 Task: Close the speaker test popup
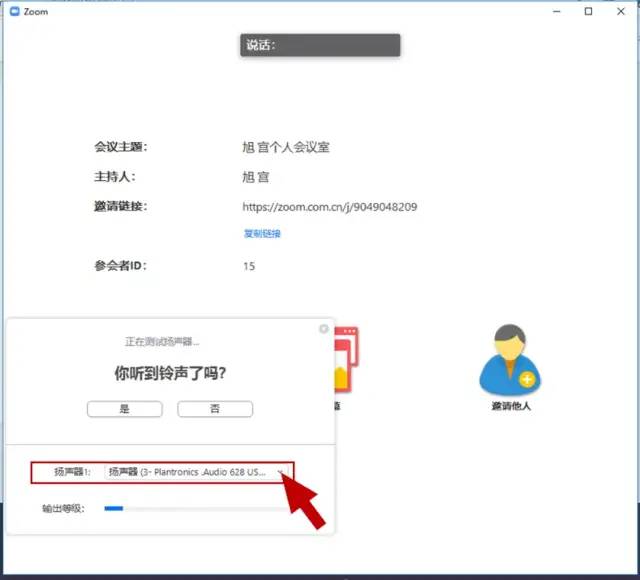[x=324, y=329]
